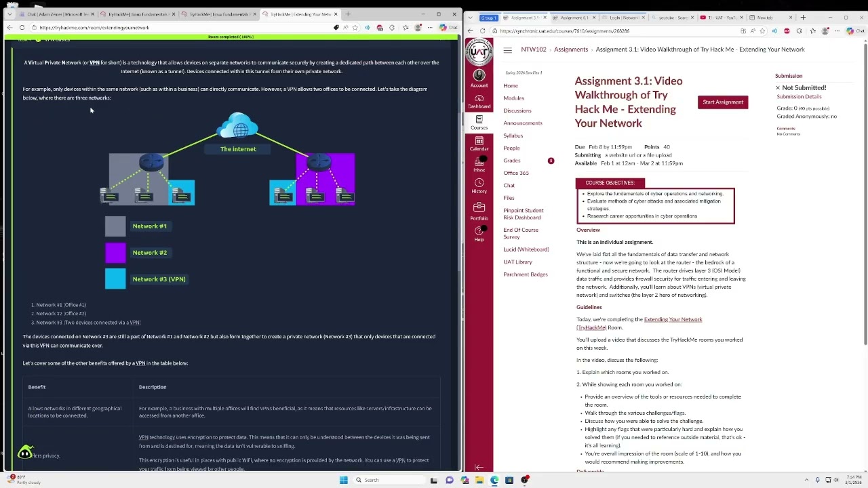Open settings menu in Canvas browser window
The image size is (868, 488).
coord(837,31)
